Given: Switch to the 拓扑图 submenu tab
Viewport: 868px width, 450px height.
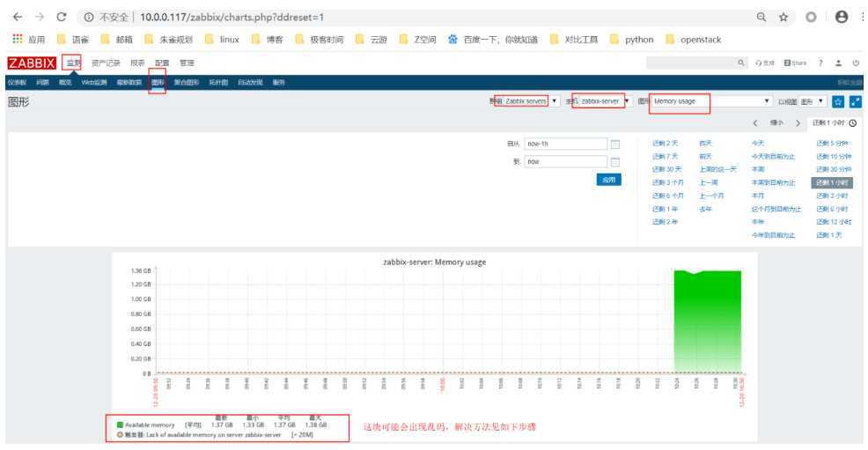Looking at the screenshot, I should 218,83.
